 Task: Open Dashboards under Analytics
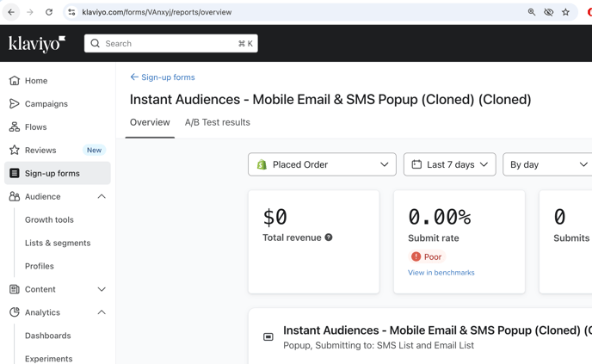[x=48, y=336]
